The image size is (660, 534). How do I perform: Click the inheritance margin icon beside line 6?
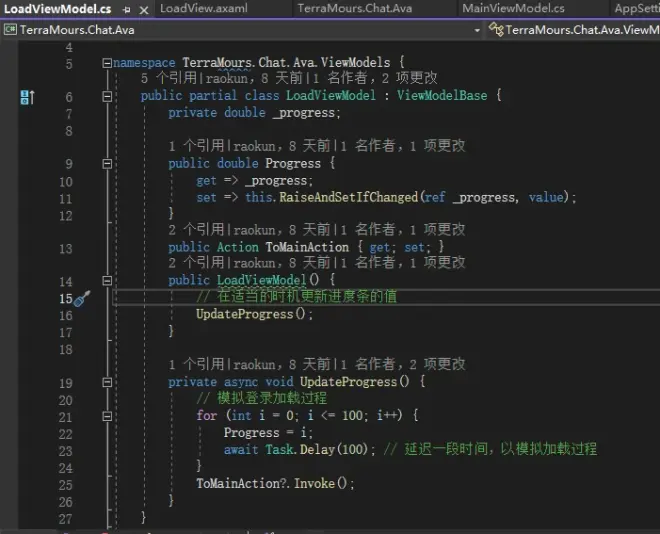(x=27, y=97)
